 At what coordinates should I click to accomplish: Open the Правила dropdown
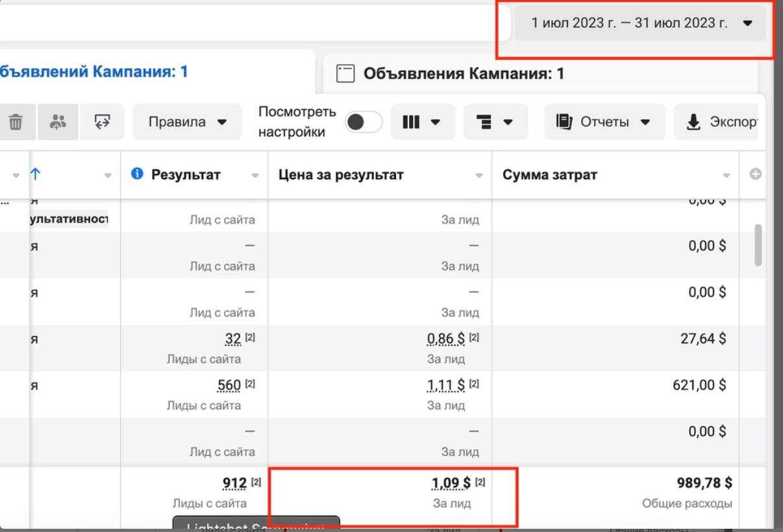[x=186, y=121]
